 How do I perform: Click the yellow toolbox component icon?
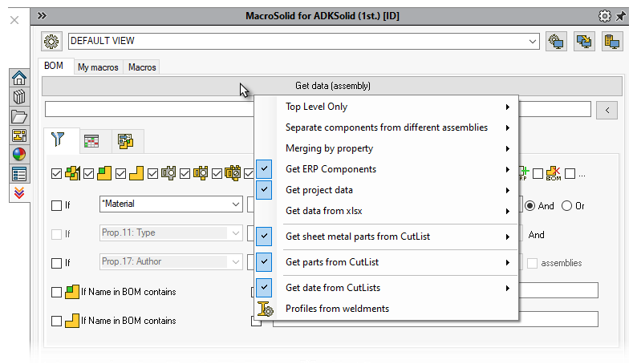click(x=201, y=173)
